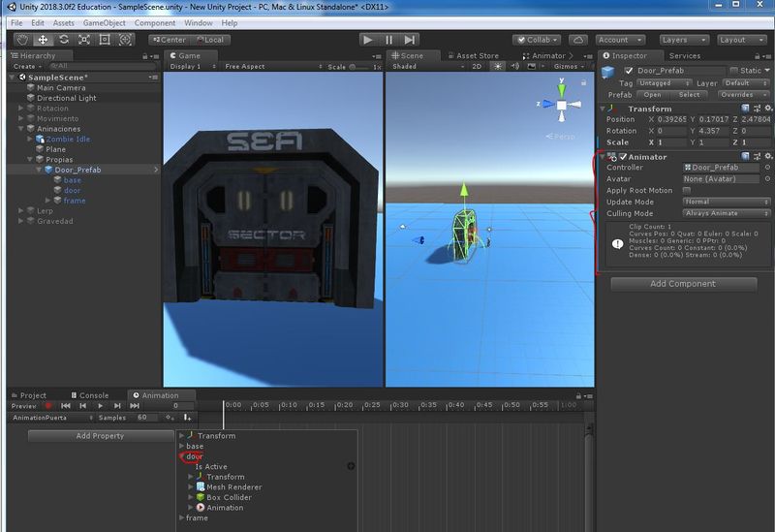
Task: Play the animation clip
Action: click(x=101, y=406)
